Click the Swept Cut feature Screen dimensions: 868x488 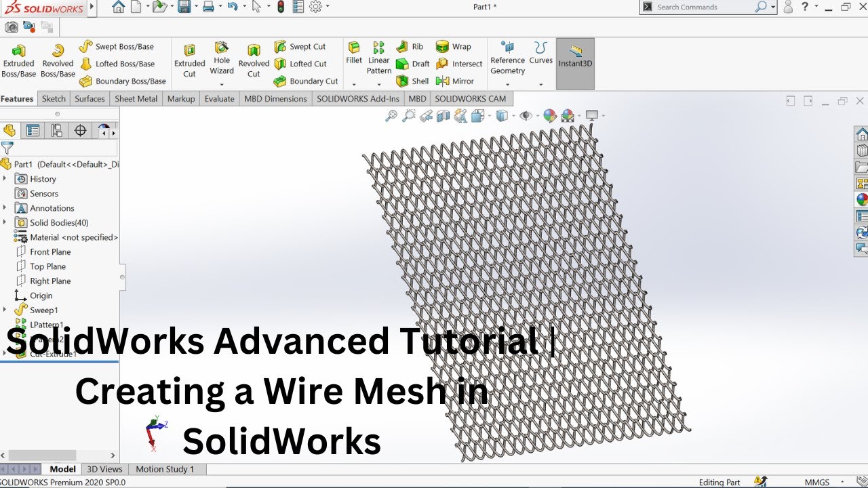pyautogui.click(x=300, y=47)
